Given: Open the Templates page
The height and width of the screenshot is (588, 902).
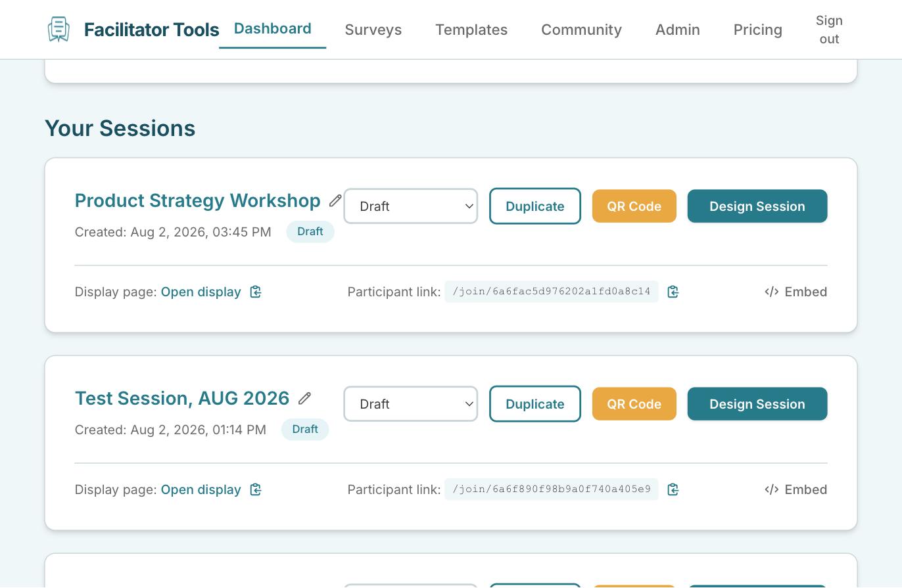Looking at the screenshot, I should (471, 30).
